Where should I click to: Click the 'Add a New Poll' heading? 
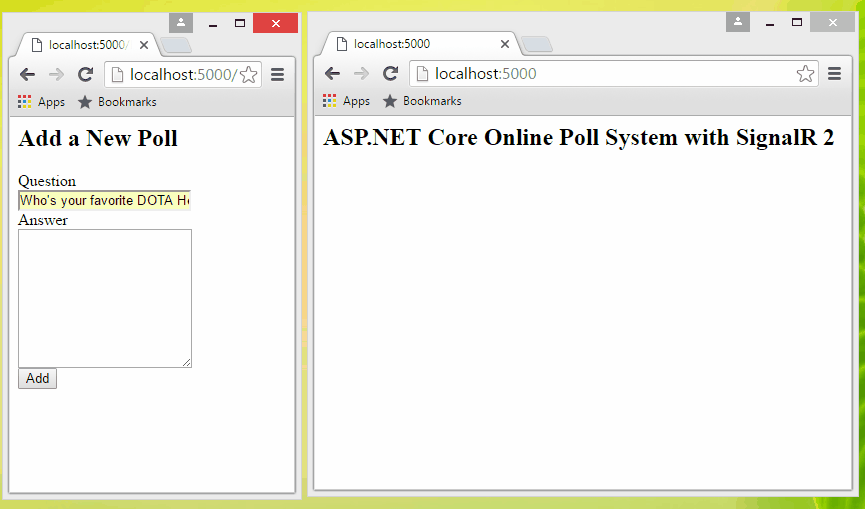[98, 138]
